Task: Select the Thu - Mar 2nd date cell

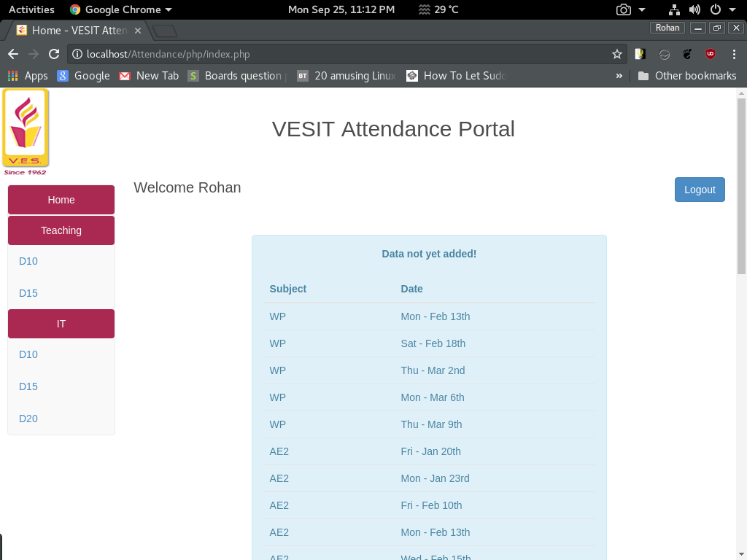Action: pyautogui.click(x=433, y=370)
